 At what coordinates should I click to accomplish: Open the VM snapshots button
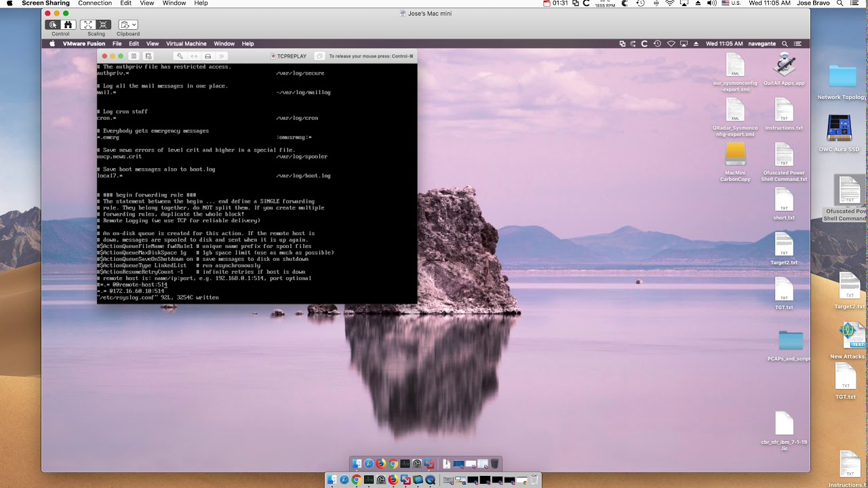149,56
